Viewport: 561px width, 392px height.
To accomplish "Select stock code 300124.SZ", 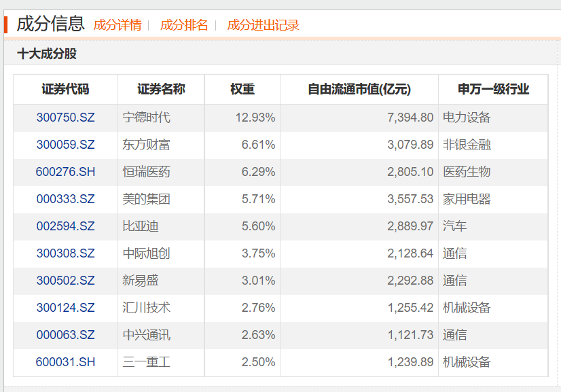I will [x=65, y=308].
